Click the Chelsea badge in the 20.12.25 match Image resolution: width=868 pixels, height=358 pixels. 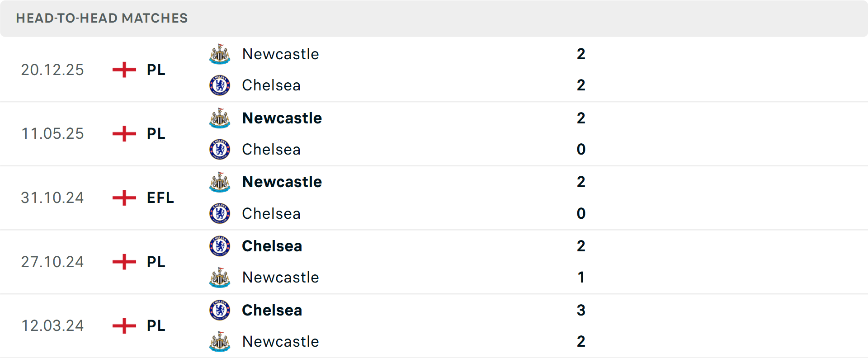point(219,85)
